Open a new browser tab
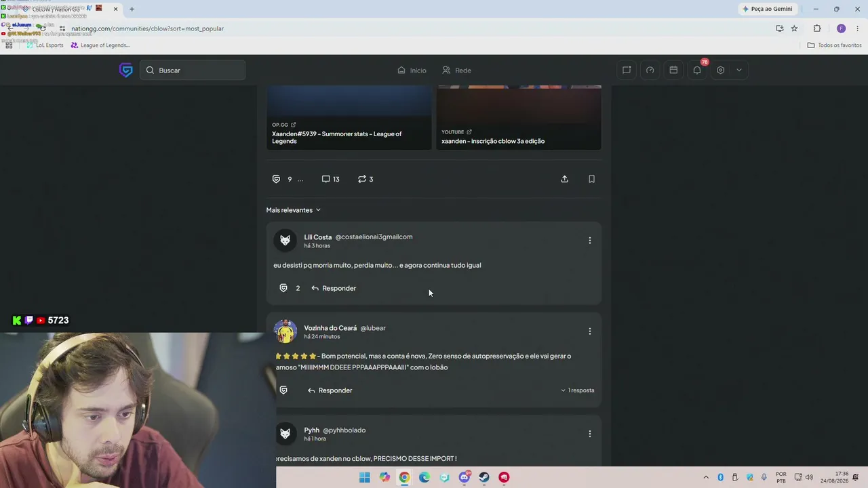Image resolution: width=868 pixels, height=488 pixels. [x=132, y=9]
